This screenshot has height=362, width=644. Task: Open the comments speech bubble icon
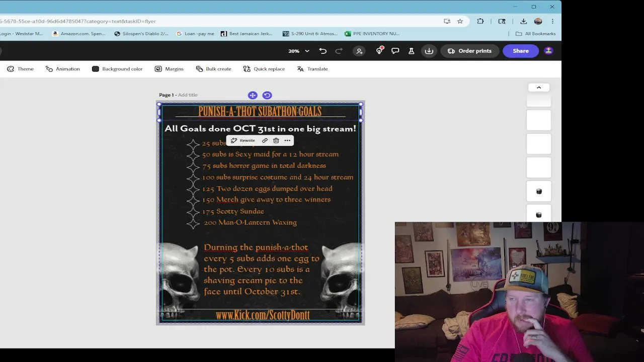(395, 51)
